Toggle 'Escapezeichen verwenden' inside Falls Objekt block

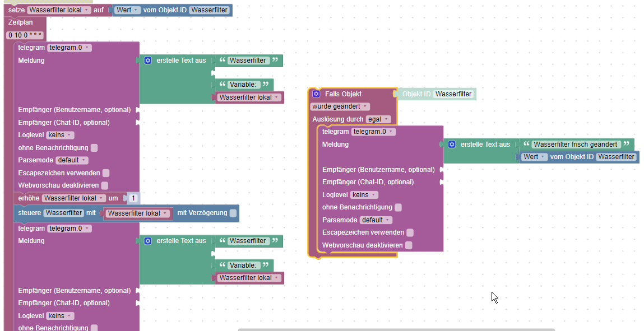(410, 232)
